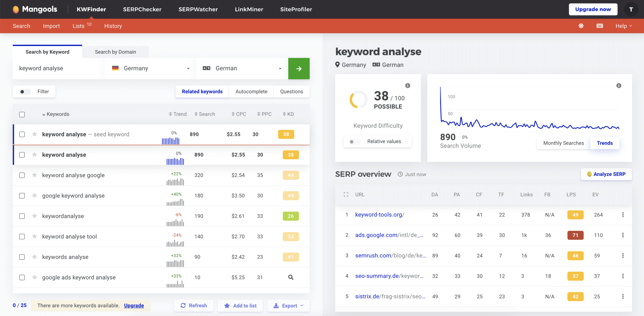The height and width of the screenshot is (316, 644).
Task: Switch to the Search by Domain tab
Action: tap(115, 52)
